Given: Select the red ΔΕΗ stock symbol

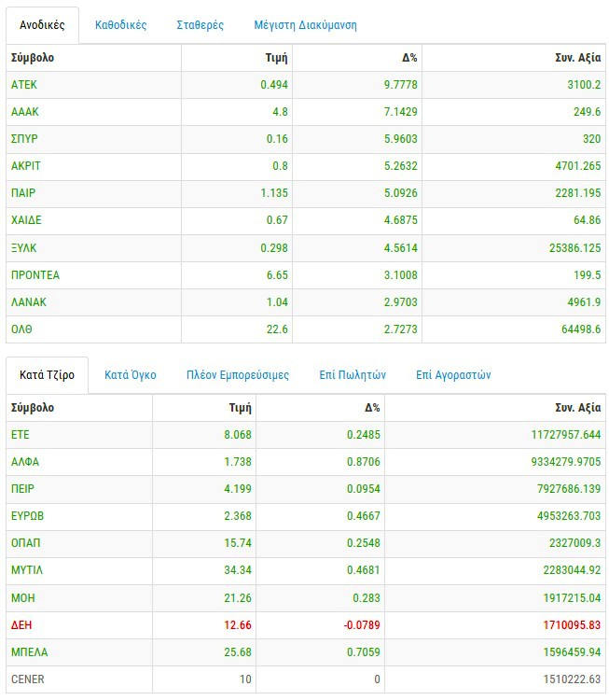Looking at the screenshot, I should pos(21,624).
